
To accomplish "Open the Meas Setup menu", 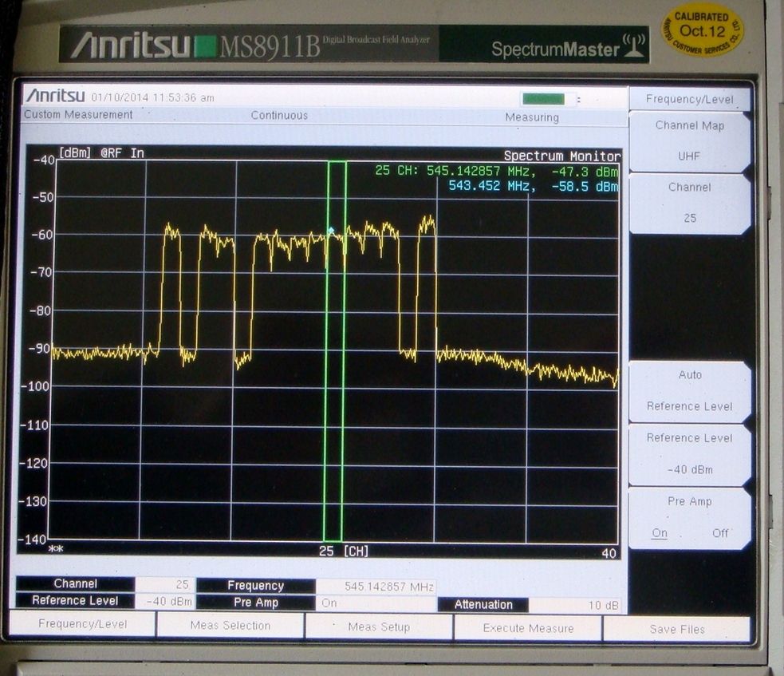I will [379, 627].
